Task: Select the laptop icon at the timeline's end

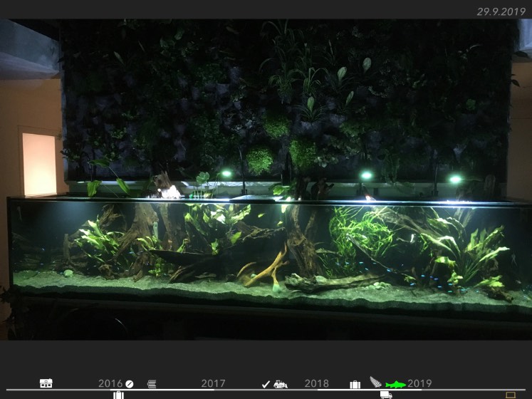Action: pyautogui.click(x=510, y=395)
